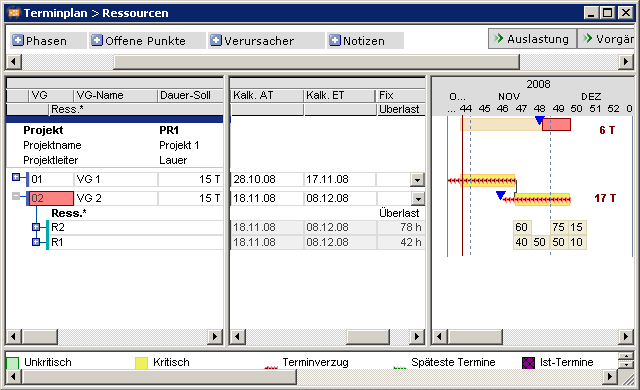Screen dimensions: 640x390
Task: Open the Auslastung view button
Action: tap(532, 39)
